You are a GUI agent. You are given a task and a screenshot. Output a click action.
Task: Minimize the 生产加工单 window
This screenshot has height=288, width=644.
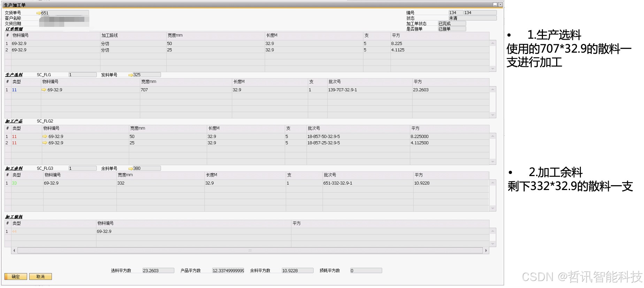point(495,5)
